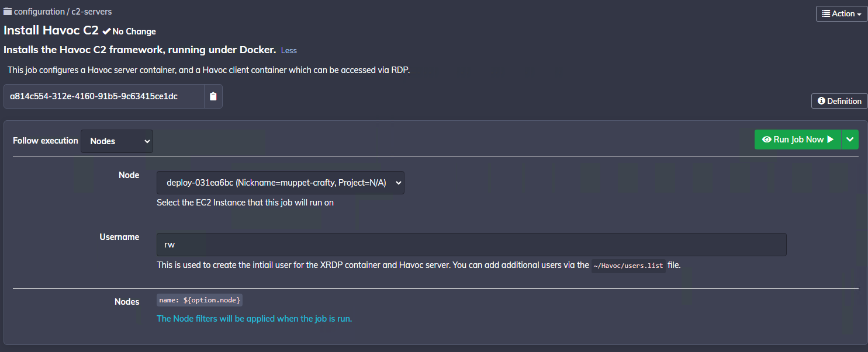
Task: Open the Install Havoc C2 job title
Action: [51, 30]
